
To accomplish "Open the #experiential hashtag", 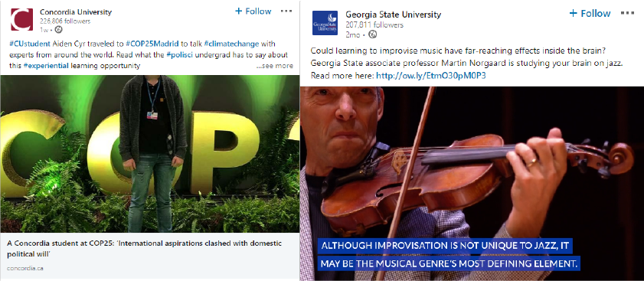I will [x=46, y=66].
